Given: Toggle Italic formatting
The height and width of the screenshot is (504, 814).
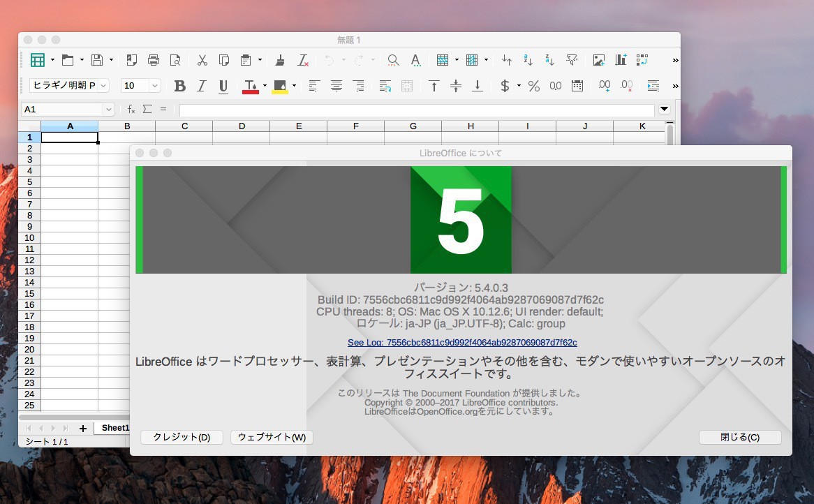Looking at the screenshot, I should point(202,86).
